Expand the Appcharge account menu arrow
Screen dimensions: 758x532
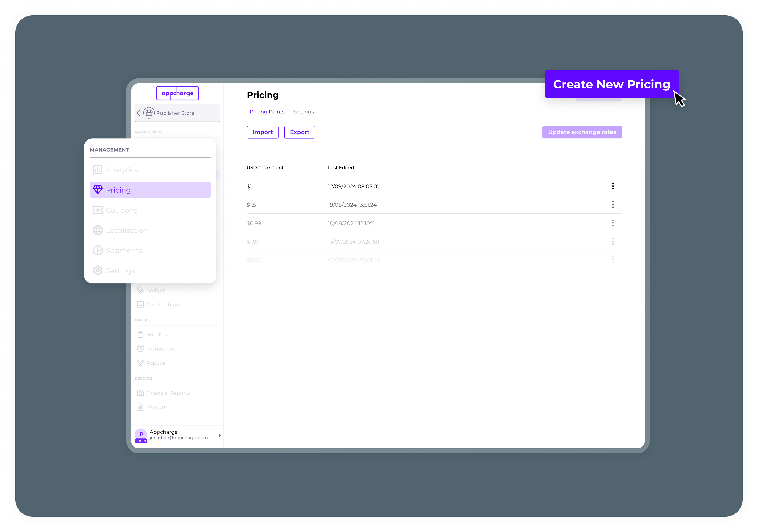tap(220, 436)
